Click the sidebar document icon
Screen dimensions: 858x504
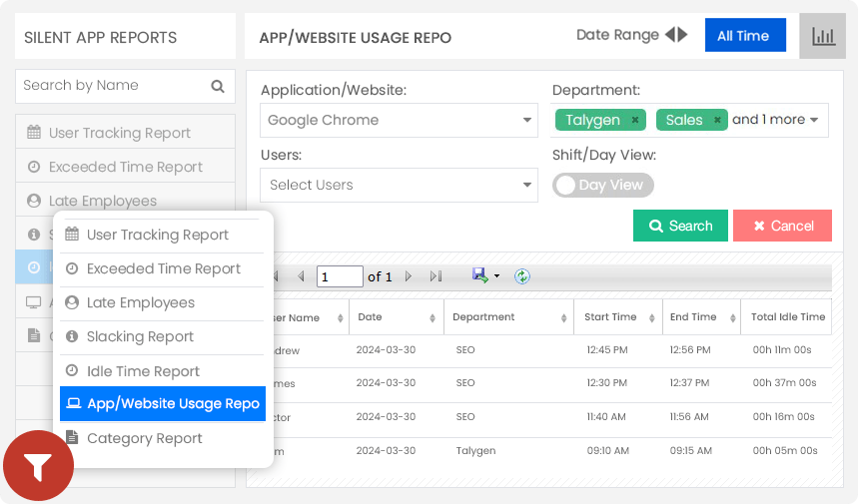tap(34, 335)
